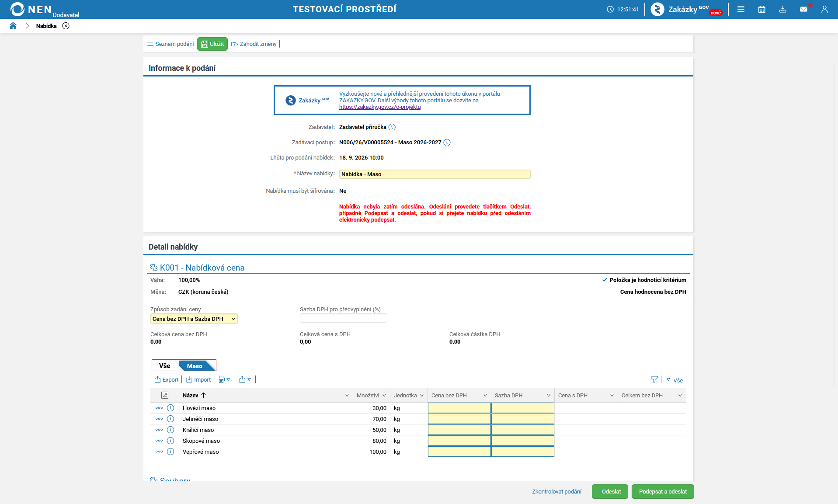The height and width of the screenshot is (504, 838).
Task: Open the messages envelope icon
Action: (x=803, y=9)
